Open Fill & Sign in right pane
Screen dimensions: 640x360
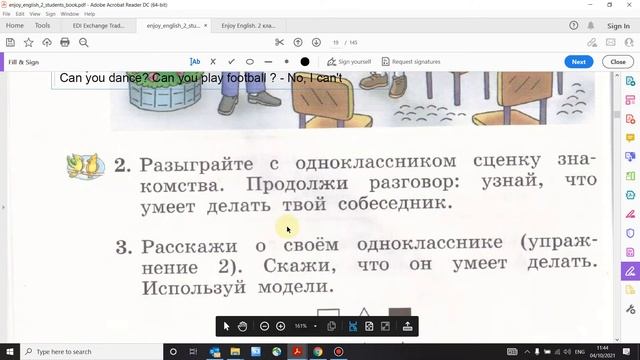tap(630, 271)
